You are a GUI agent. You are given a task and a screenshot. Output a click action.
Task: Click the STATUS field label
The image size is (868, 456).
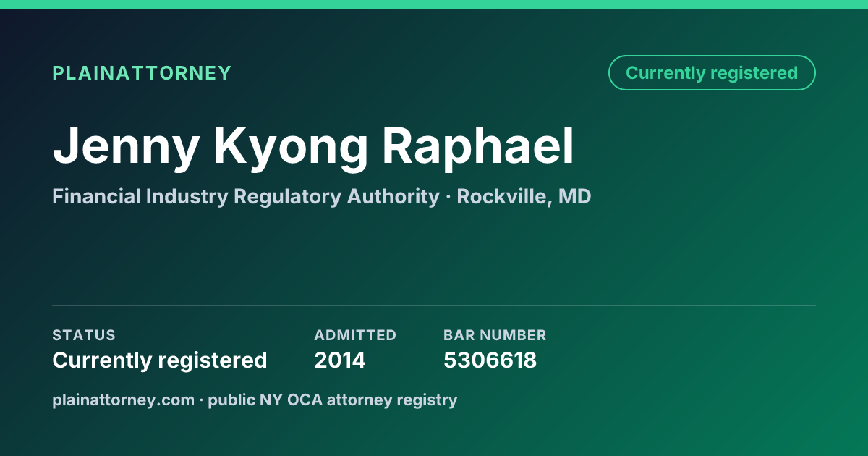84,335
